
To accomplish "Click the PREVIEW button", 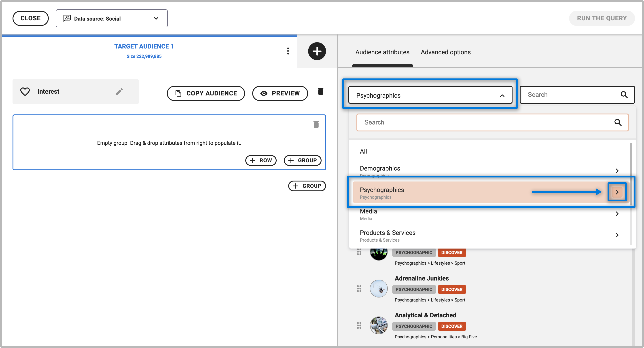I will pyautogui.click(x=280, y=93).
